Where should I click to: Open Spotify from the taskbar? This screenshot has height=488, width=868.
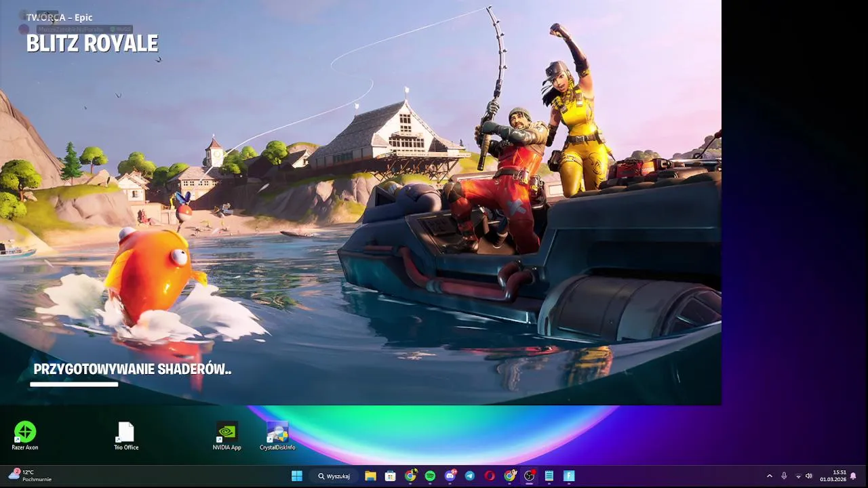pos(430,476)
